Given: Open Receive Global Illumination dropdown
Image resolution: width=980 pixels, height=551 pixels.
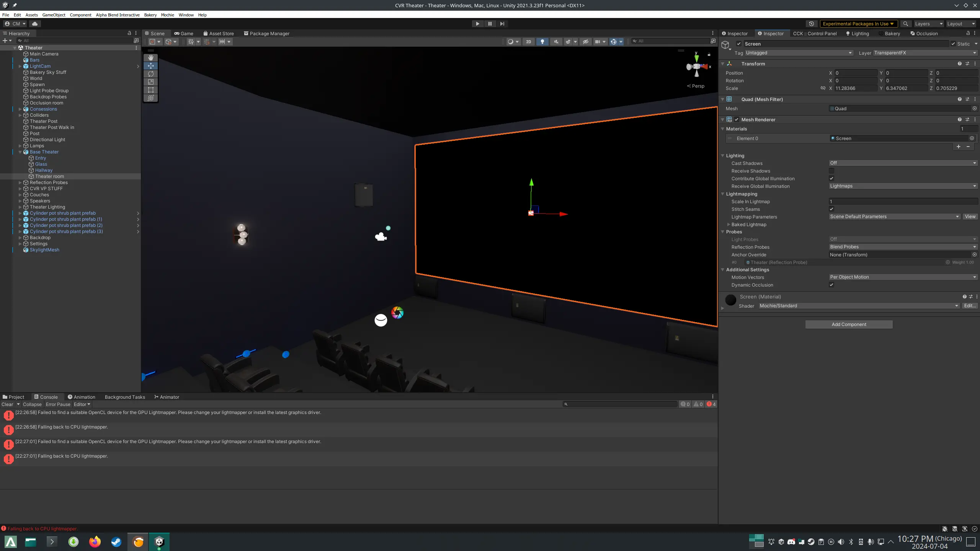Looking at the screenshot, I should click(903, 186).
